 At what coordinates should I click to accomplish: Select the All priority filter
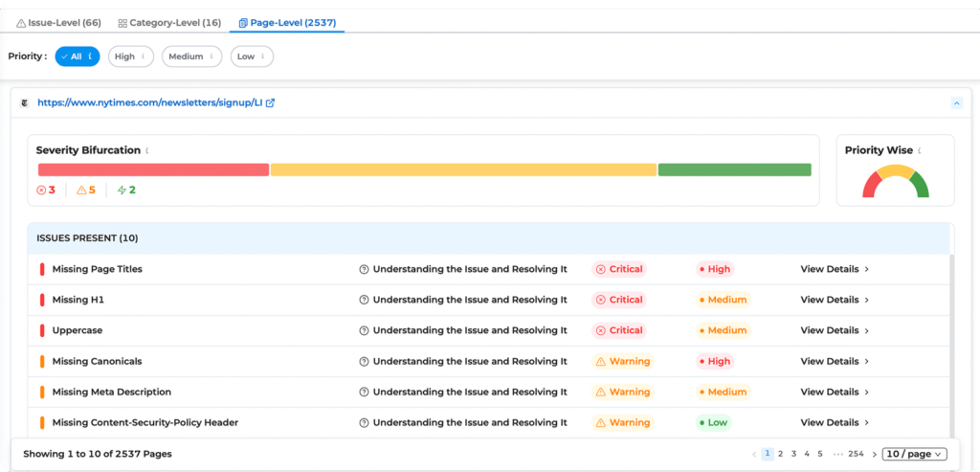click(x=78, y=56)
